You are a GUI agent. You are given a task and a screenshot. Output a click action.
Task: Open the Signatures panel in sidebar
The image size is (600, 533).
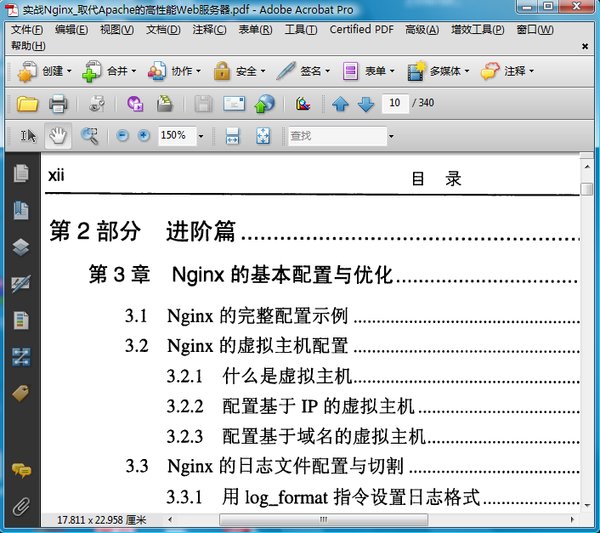21,284
